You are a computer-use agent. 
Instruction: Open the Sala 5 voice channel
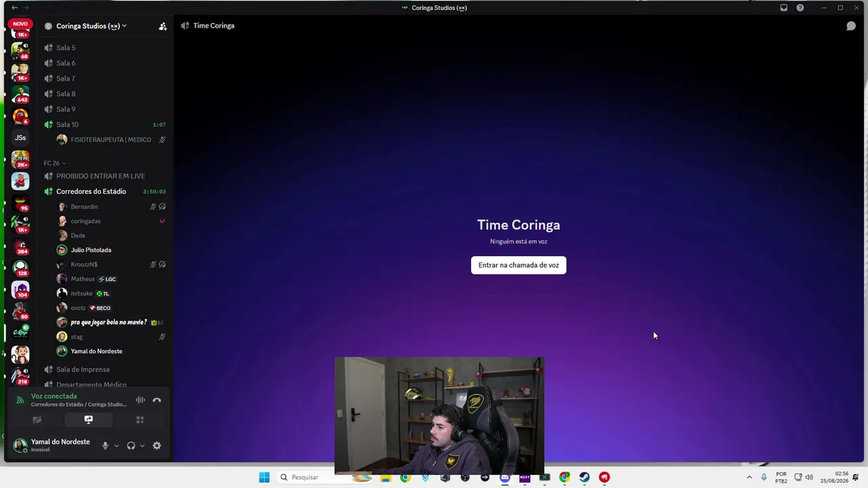(x=105, y=47)
